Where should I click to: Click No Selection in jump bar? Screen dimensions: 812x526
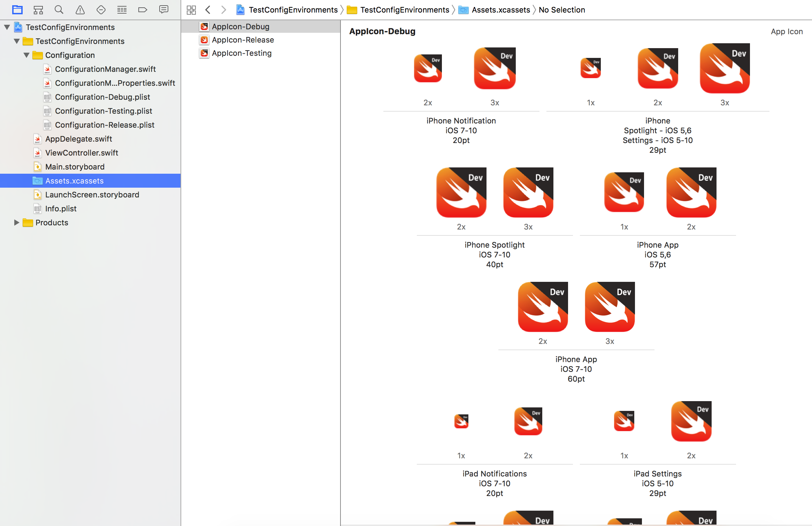[x=562, y=10]
